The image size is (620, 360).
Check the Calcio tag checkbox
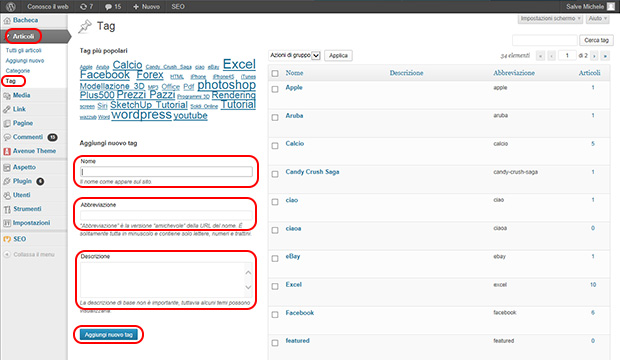275,146
